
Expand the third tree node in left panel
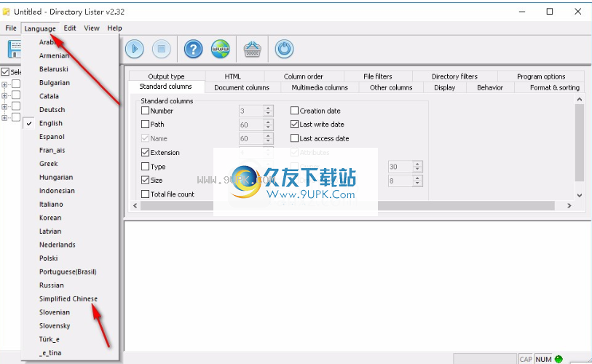(x=4, y=107)
